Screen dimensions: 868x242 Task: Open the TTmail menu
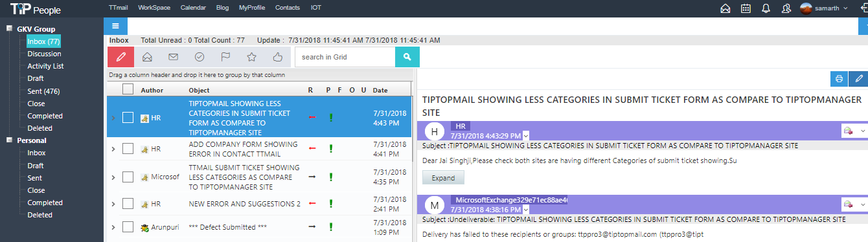coord(118,8)
